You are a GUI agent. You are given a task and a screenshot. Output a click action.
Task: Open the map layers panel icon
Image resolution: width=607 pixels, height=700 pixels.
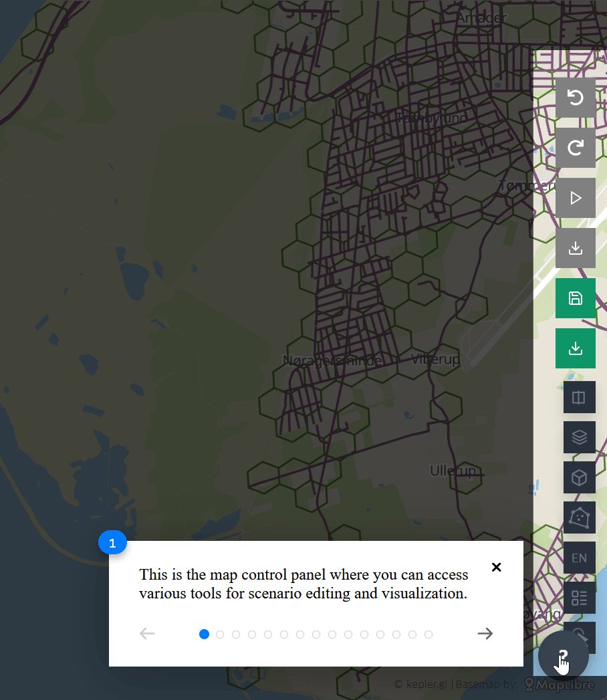[579, 437]
